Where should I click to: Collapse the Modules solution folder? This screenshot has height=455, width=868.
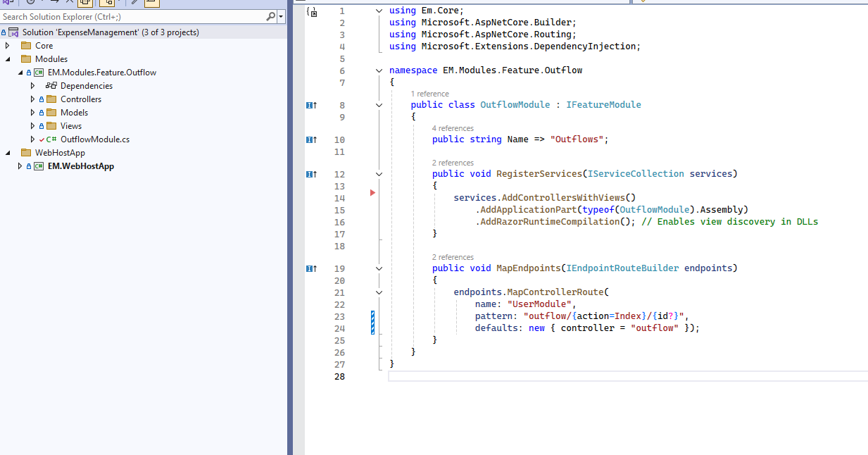7,59
